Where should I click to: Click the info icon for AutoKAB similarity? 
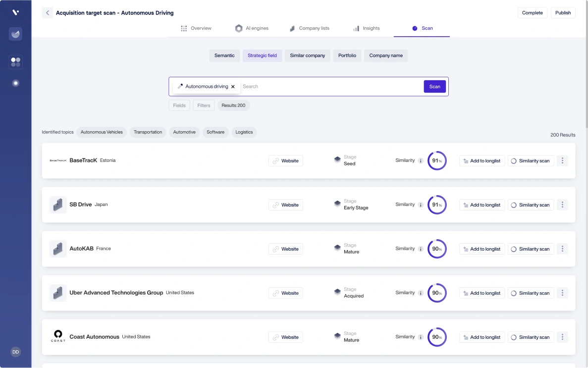421,249
